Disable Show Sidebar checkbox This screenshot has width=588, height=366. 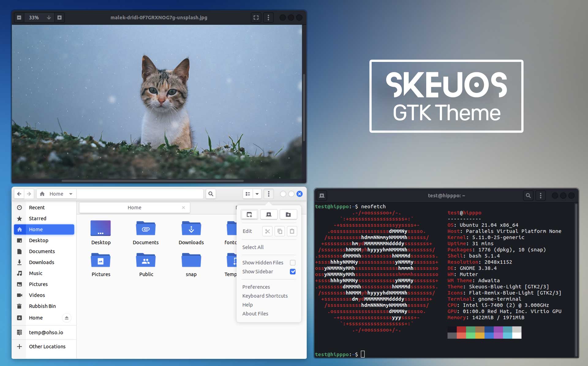click(x=293, y=272)
